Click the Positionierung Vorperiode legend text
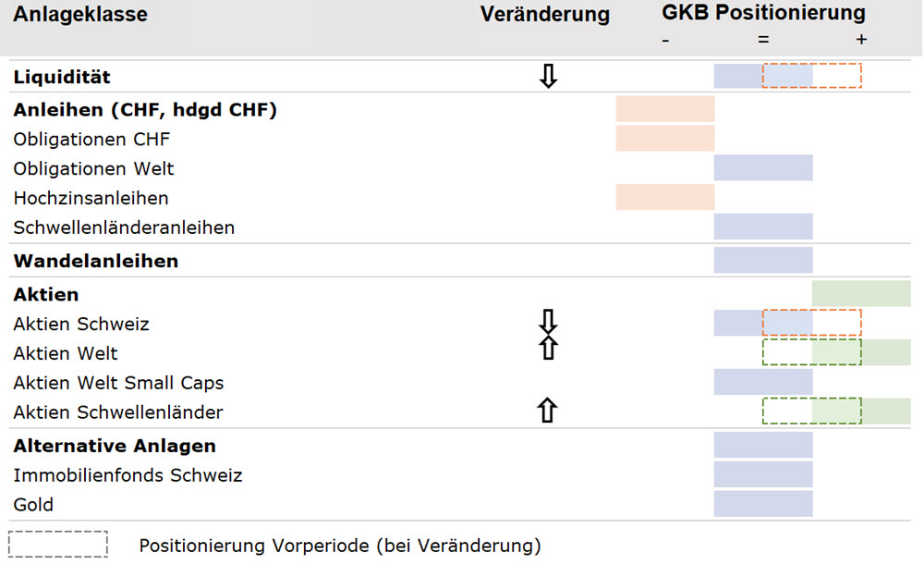Image resolution: width=924 pixels, height=565 pixels. [x=339, y=546]
